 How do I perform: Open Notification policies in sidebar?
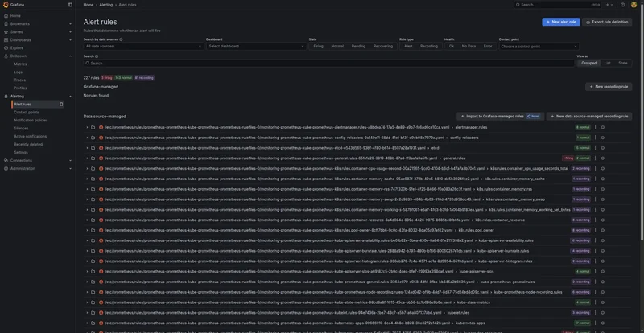(31, 121)
